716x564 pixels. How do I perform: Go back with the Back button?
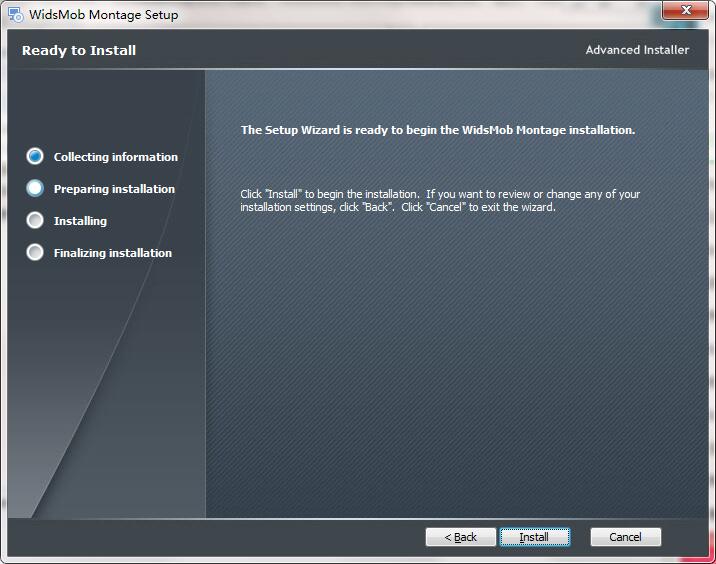tap(460, 537)
